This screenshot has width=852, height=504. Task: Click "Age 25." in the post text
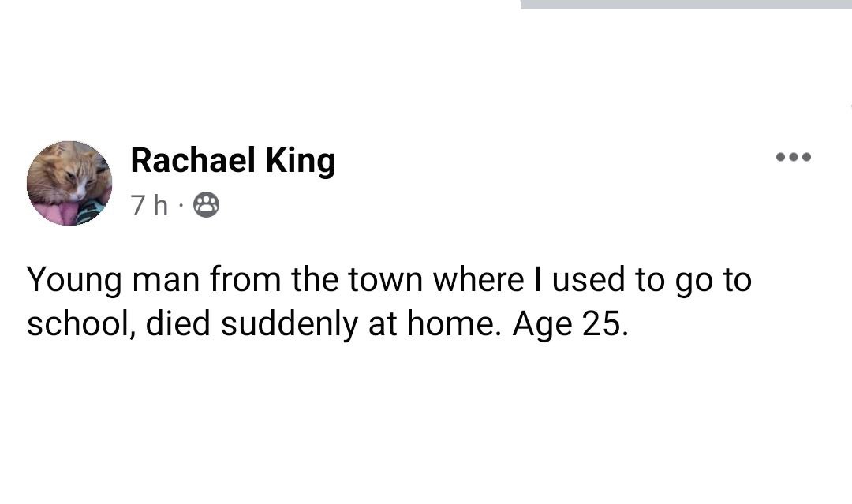tap(570, 325)
